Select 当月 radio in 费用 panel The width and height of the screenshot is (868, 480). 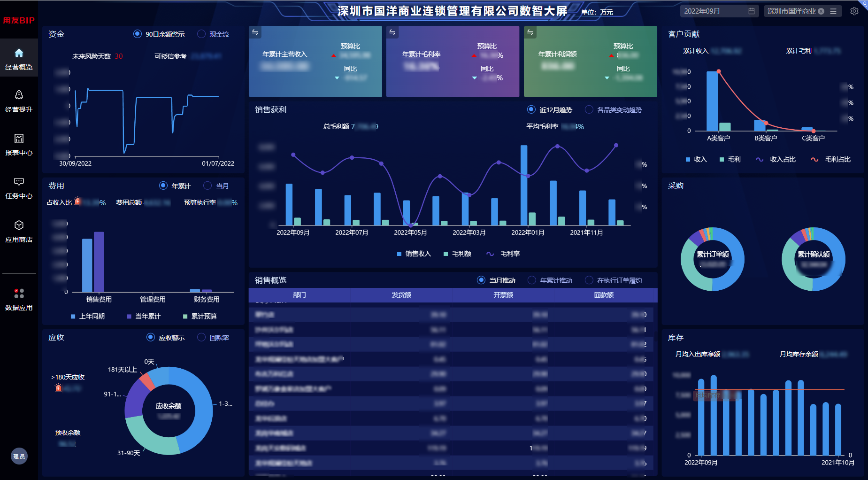[207, 186]
